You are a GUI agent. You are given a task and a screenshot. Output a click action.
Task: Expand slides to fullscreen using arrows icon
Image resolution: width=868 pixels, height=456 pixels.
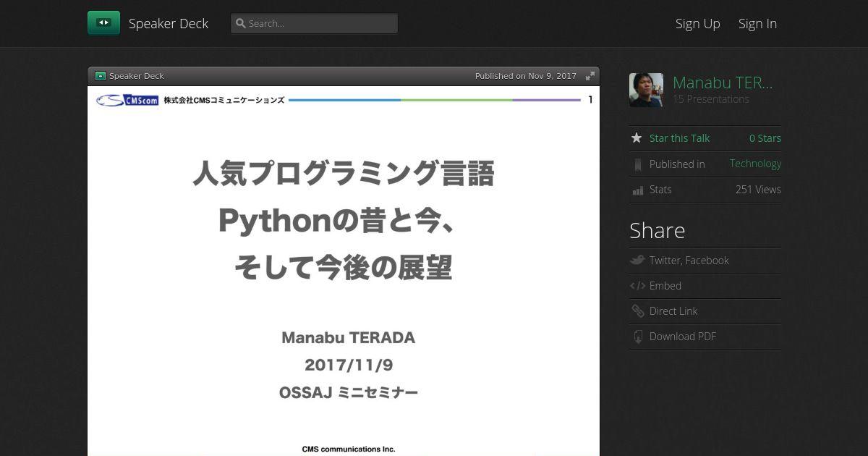click(x=590, y=76)
